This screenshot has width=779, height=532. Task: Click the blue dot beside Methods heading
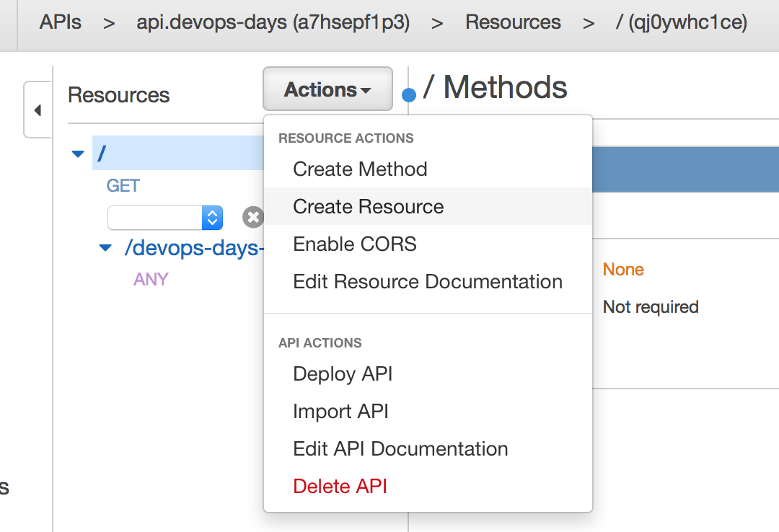pos(409,94)
